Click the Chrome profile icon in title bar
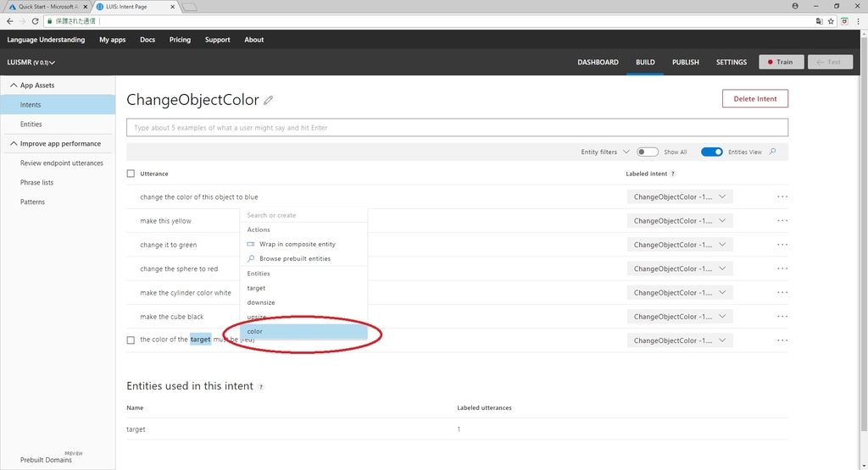This screenshot has width=868, height=470. pyautogui.click(x=795, y=6)
